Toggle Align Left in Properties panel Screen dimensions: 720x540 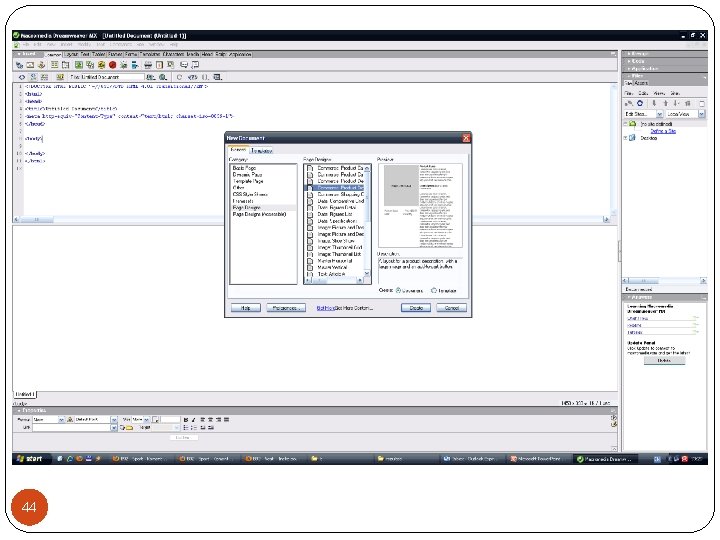tap(202, 420)
